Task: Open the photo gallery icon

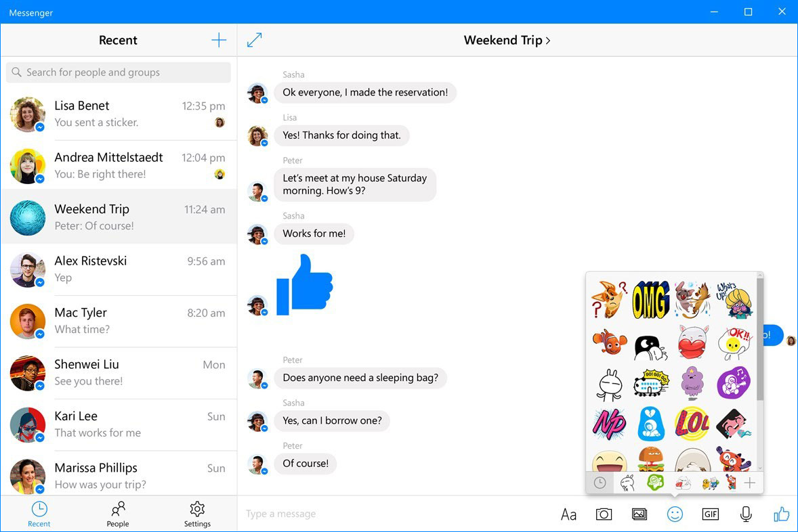Action: (x=639, y=514)
